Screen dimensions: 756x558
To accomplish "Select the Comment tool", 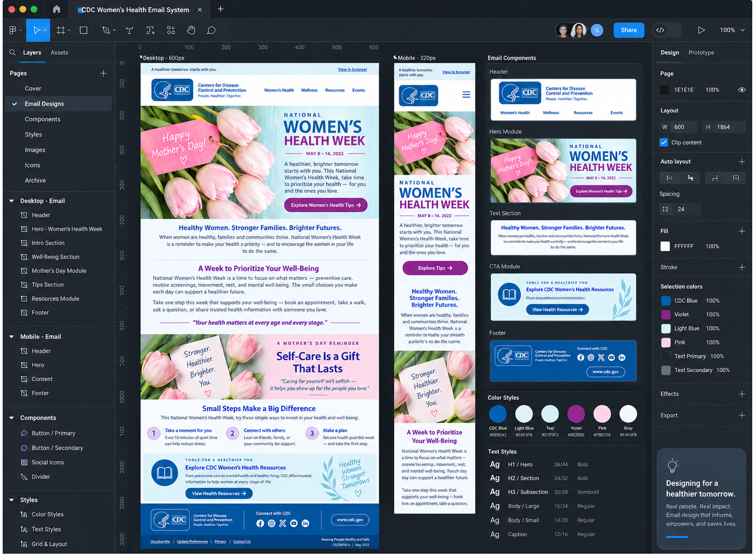I will pos(211,30).
